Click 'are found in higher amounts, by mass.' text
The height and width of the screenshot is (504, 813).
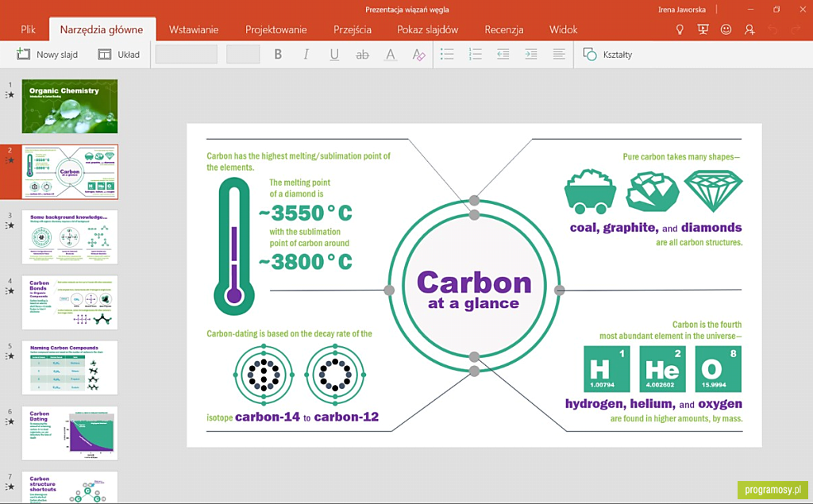click(676, 418)
